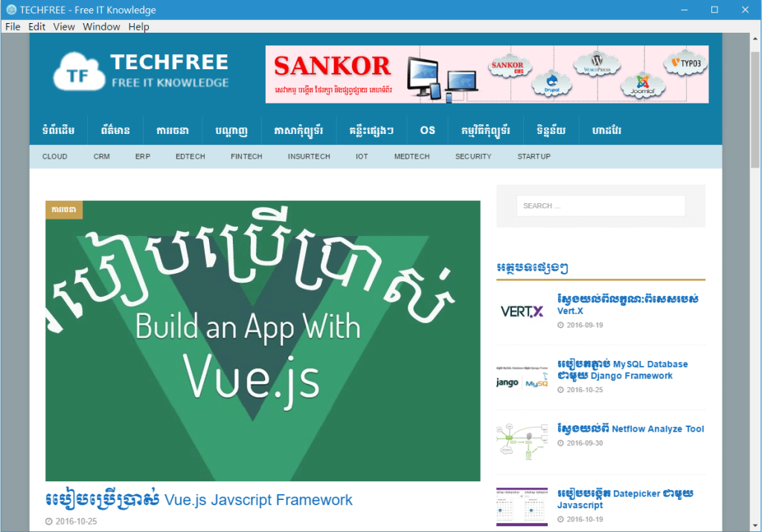Open the STARTUP category link

[534, 156]
